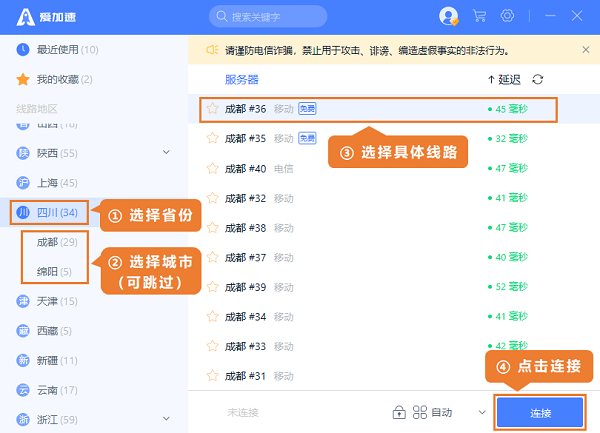The width and height of the screenshot is (600, 433).
Task: Click the refresh latency icon
Action: [x=538, y=79]
